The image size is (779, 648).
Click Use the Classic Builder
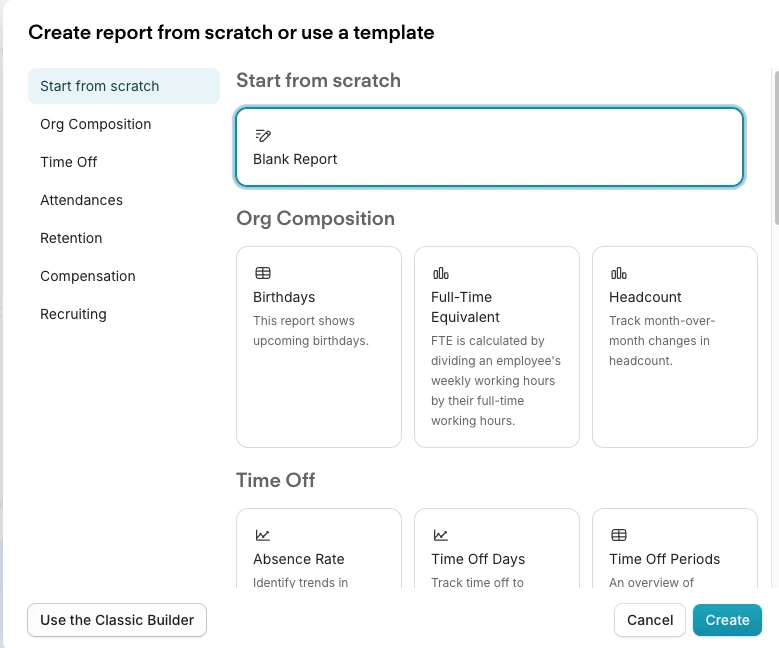pyautogui.click(x=117, y=620)
